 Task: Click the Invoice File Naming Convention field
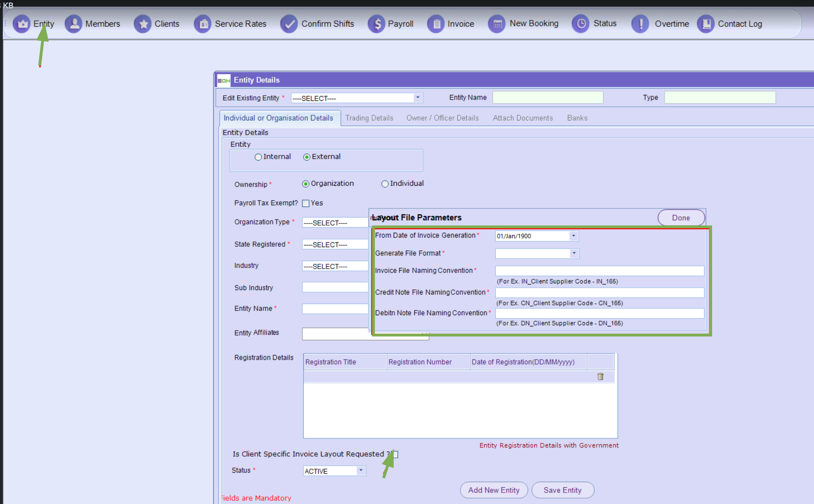point(599,271)
